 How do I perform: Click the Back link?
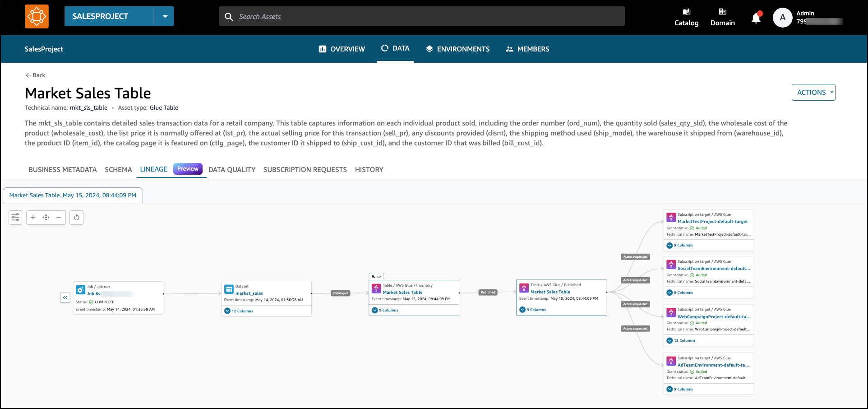(35, 75)
